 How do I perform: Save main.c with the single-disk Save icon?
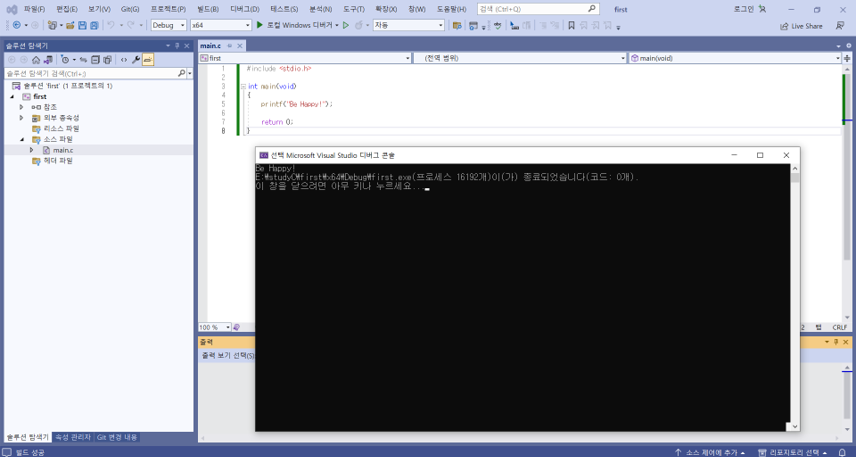(82, 25)
